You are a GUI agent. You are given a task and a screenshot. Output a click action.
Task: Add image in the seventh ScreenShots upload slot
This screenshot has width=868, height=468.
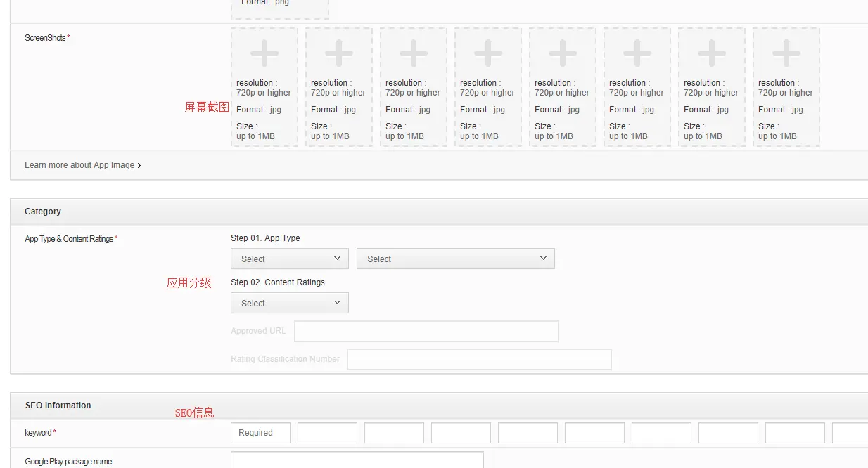[x=712, y=87]
